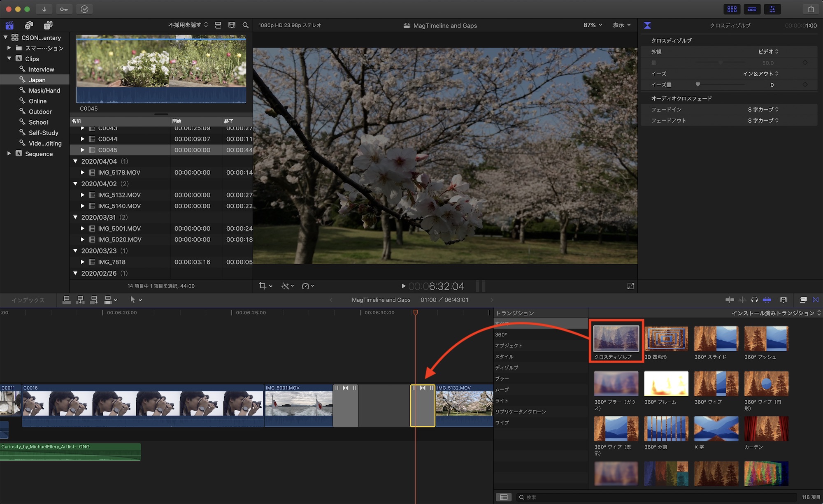The height and width of the screenshot is (504, 823).
Task: Toggle audio skimming headphones icon
Action: [x=754, y=300]
